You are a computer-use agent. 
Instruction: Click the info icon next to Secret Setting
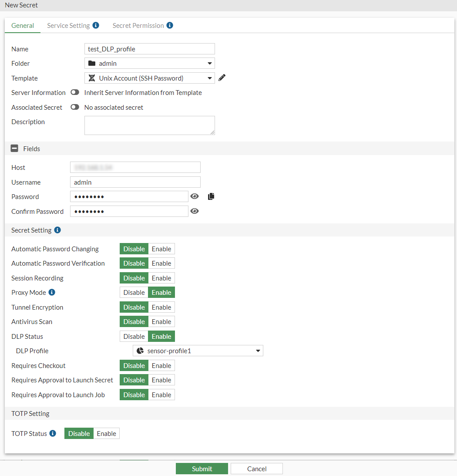pyautogui.click(x=57, y=230)
